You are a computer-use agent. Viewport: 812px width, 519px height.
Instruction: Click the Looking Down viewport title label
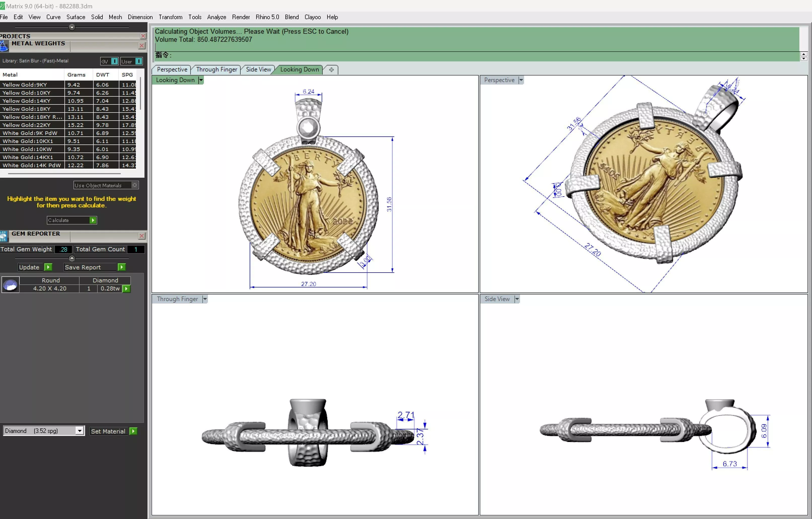coord(175,80)
